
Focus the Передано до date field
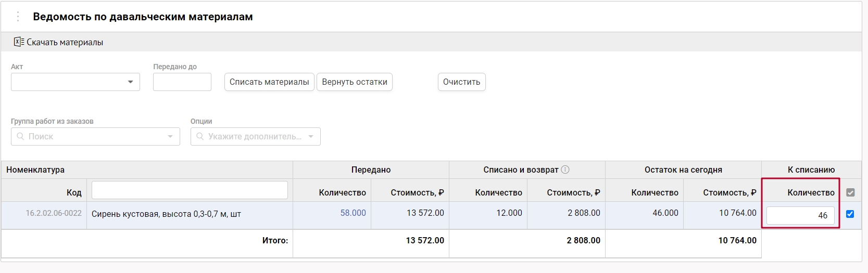click(x=182, y=82)
